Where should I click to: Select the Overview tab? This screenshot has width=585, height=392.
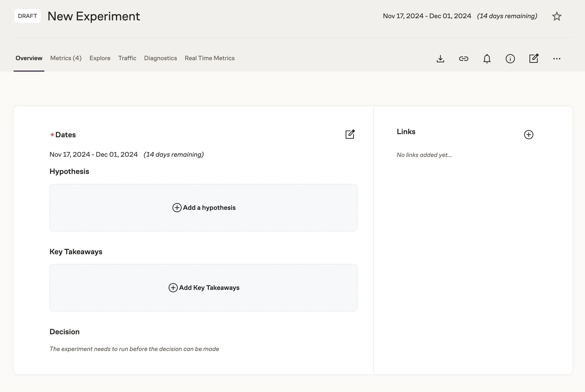click(29, 58)
